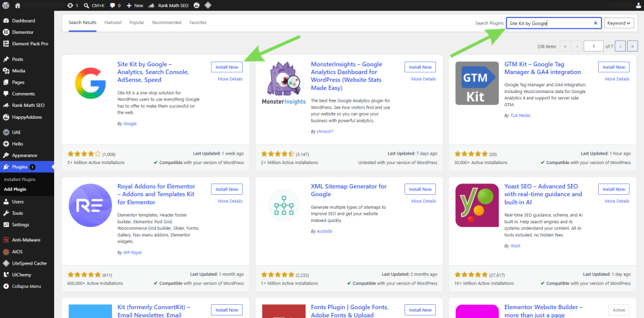Open HappyAddons in the sidebar

[26, 117]
